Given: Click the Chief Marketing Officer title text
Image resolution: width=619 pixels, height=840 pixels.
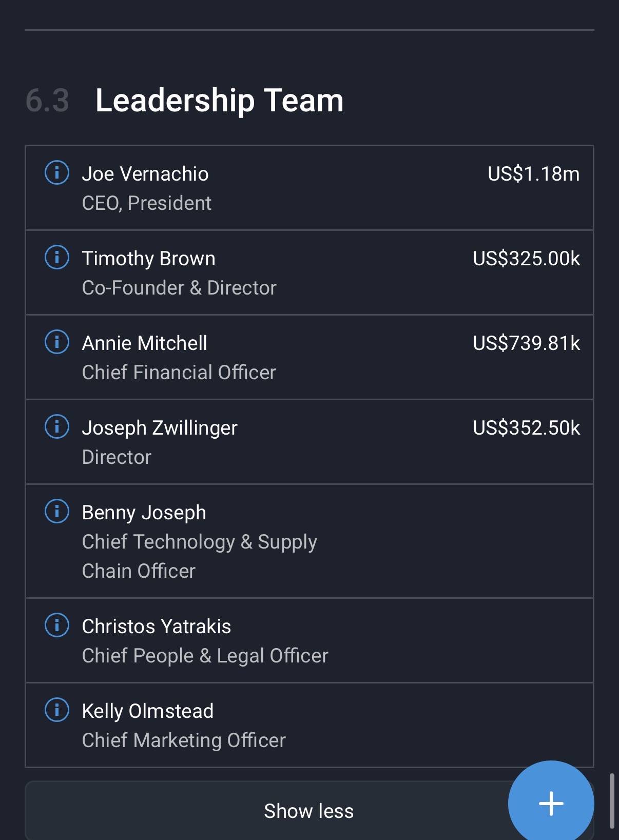Looking at the screenshot, I should coord(184,740).
